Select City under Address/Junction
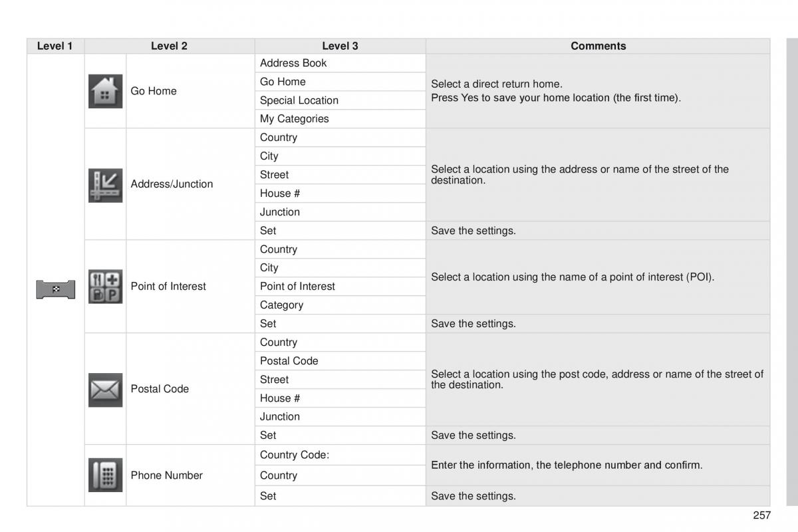The image size is (798, 532). click(340, 156)
